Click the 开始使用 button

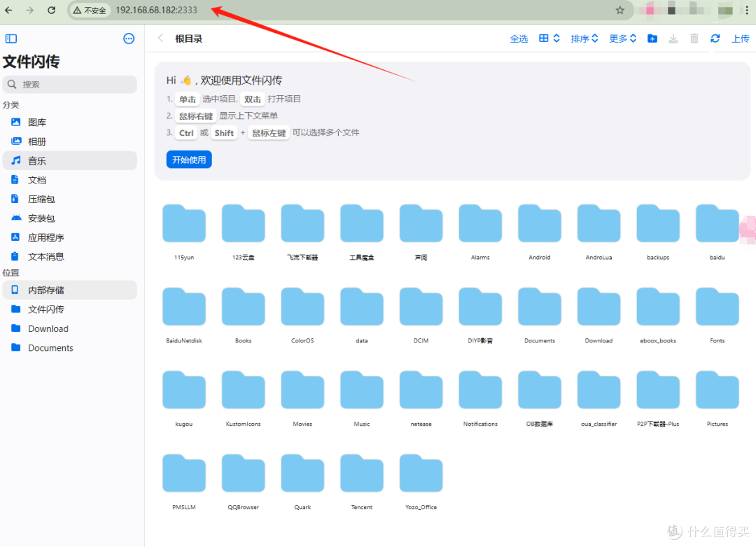[189, 160]
